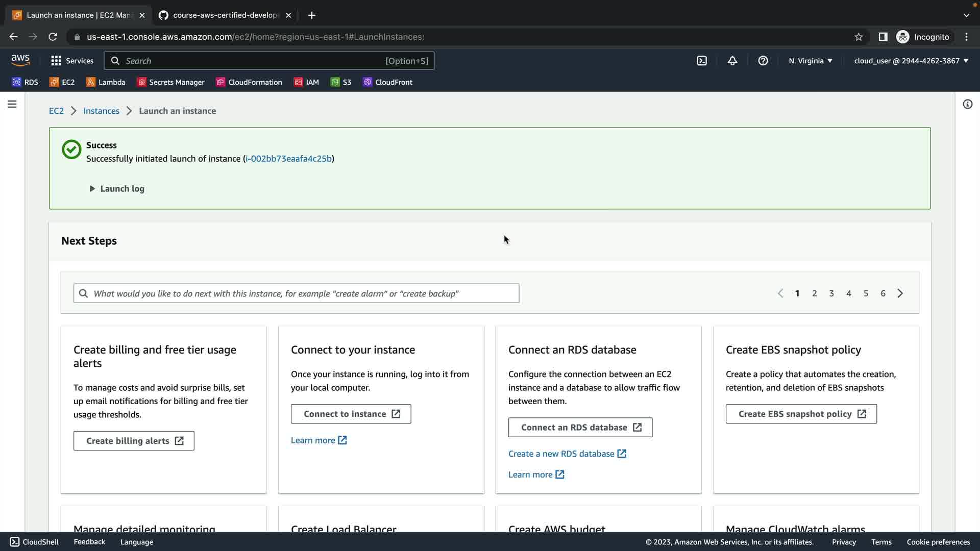This screenshot has width=980, height=551.
Task: Open CloudFormation shortcut in favorites bar
Action: click(x=249, y=82)
